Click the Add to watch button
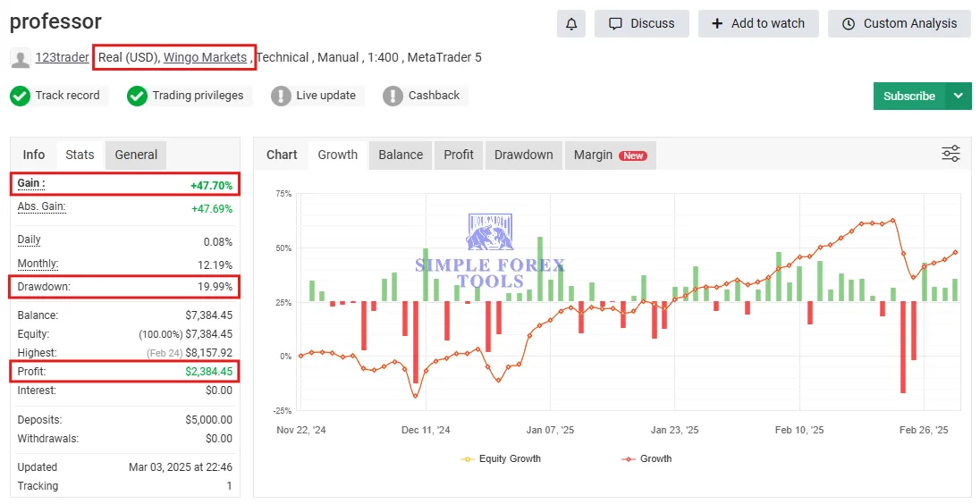The image size is (980, 504). pos(757,24)
